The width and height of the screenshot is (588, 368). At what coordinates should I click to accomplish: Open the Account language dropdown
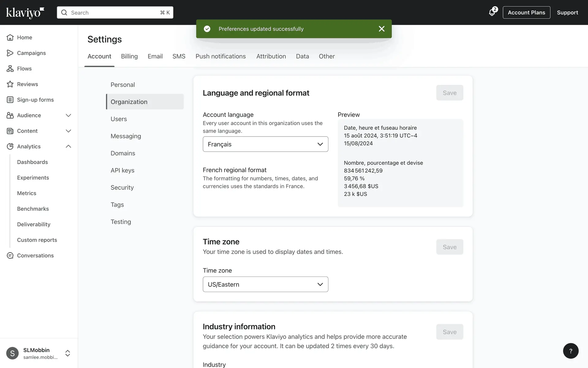tap(265, 144)
